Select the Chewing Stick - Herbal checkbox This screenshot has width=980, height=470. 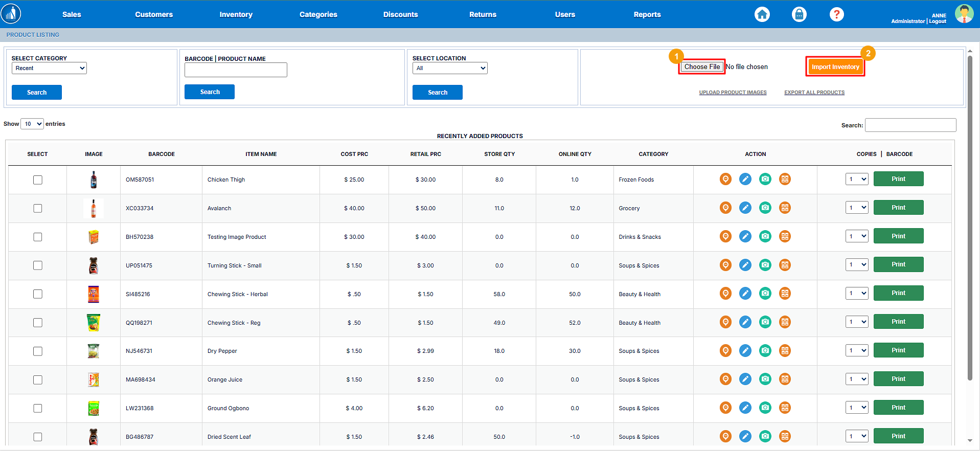tap(38, 294)
